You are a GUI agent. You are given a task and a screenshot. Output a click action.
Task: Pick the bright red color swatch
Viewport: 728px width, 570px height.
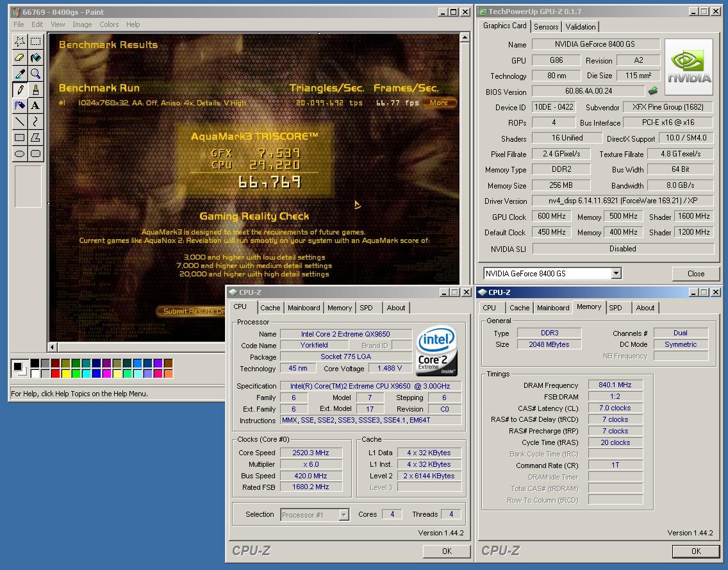pos(56,373)
